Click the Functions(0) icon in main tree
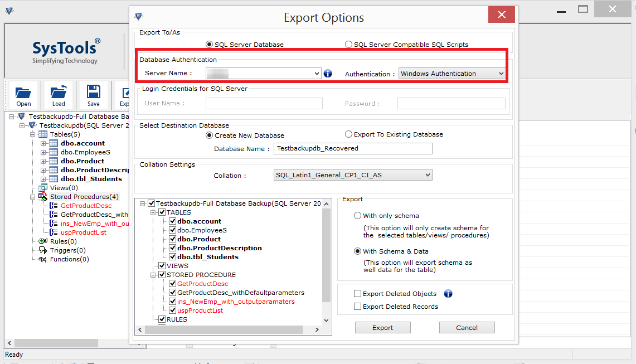This screenshot has height=364, width=636. [43, 259]
